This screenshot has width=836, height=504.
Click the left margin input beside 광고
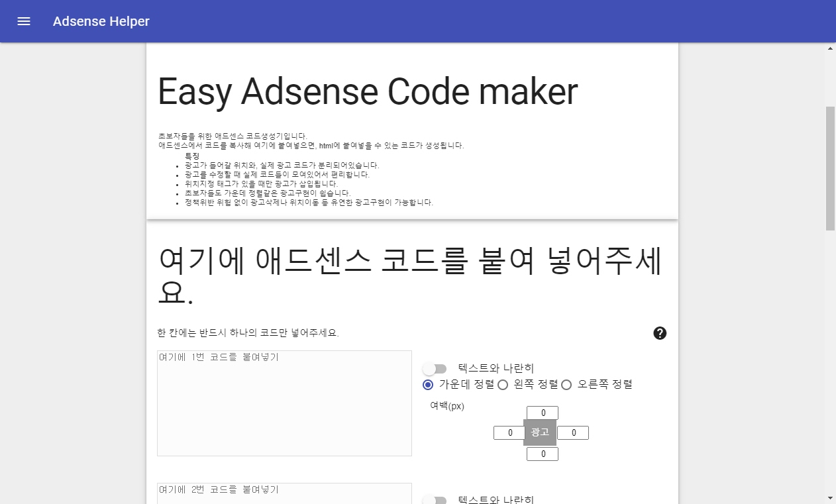pos(509,433)
